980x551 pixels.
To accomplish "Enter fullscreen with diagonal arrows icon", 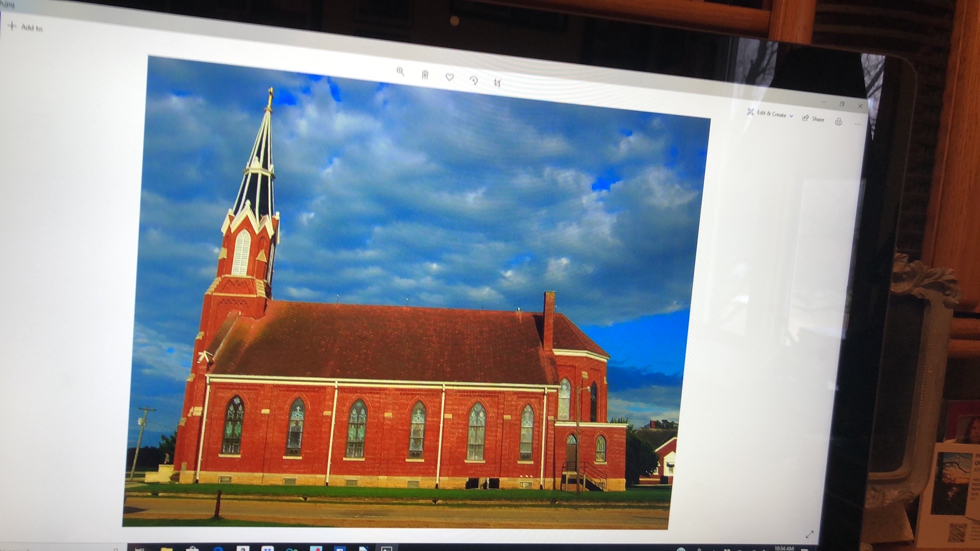I will pos(810,535).
